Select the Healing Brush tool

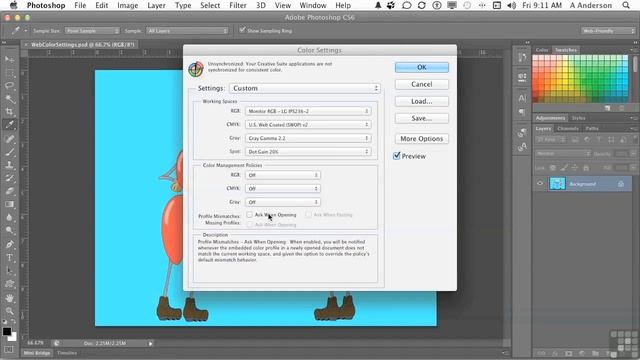click(x=9, y=139)
